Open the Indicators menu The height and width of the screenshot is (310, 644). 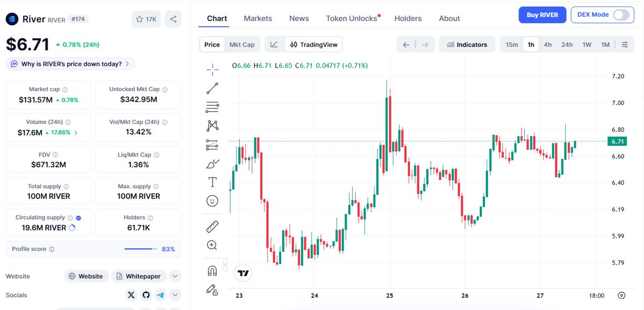(466, 45)
